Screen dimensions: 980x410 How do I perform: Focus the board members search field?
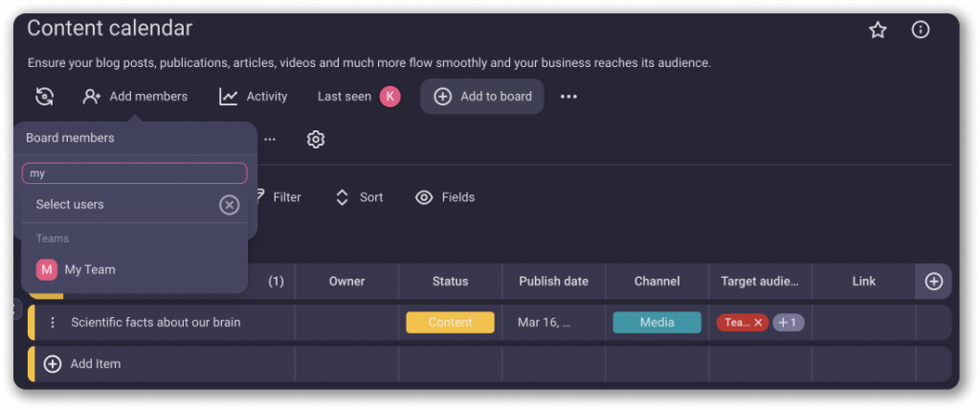pyautogui.click(x=134, y=173)
